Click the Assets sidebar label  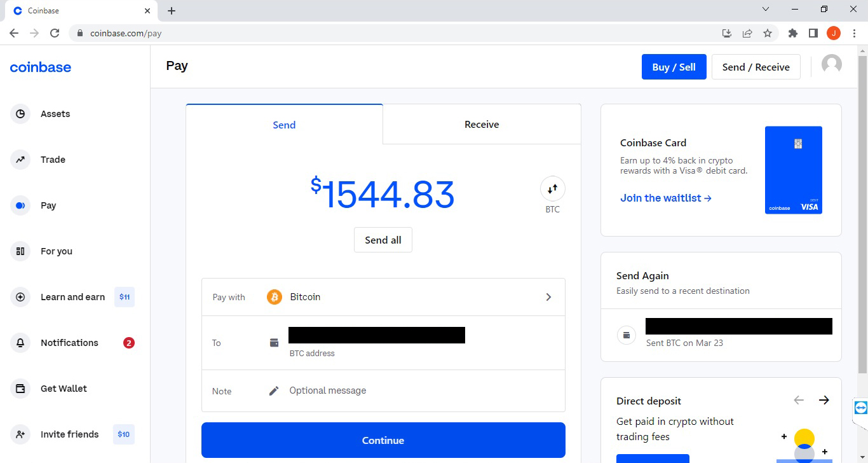[x=55, y=114]
